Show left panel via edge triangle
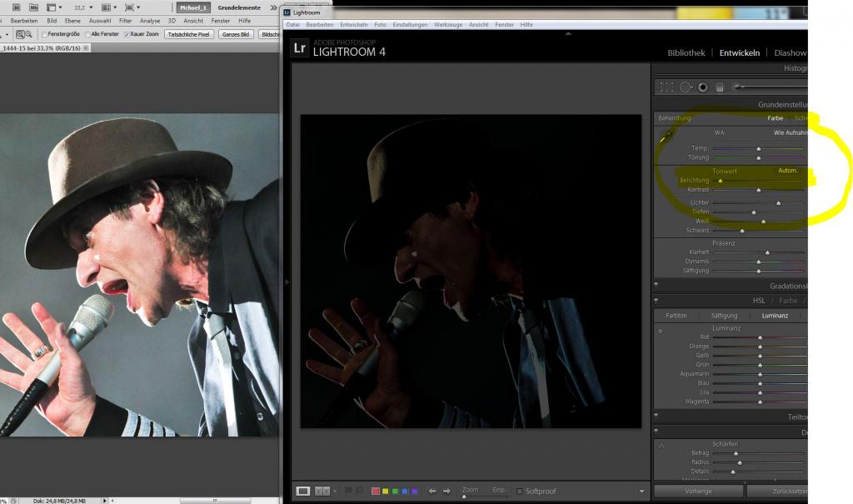This screenshot has height=504, width=853. pyautogui.click(x=287, y=282)
